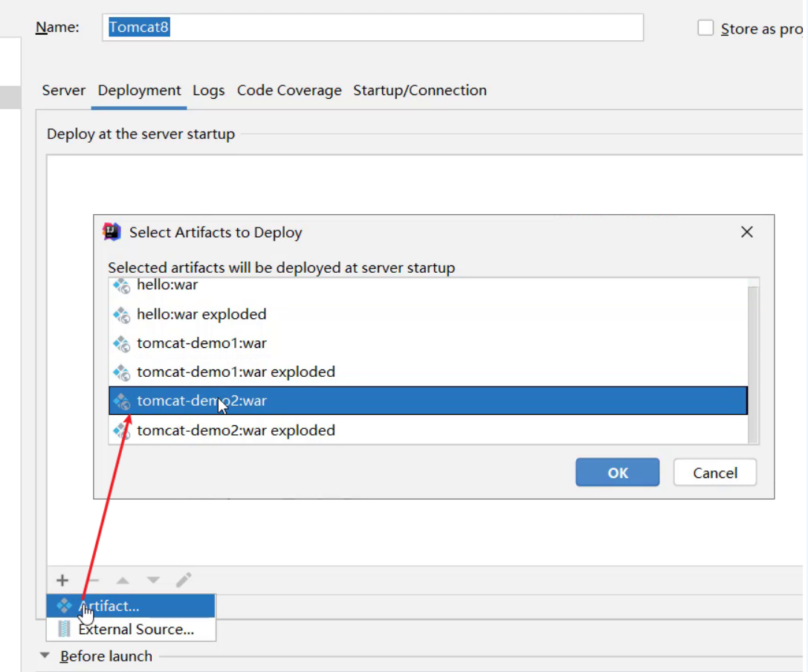Close the Select Artifacts to Deploy dialog
808x672 pixels.
[747, 232]
